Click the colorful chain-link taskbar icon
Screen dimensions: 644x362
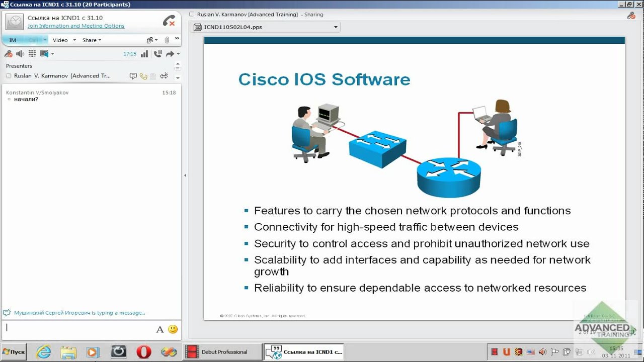pos(169,352)
